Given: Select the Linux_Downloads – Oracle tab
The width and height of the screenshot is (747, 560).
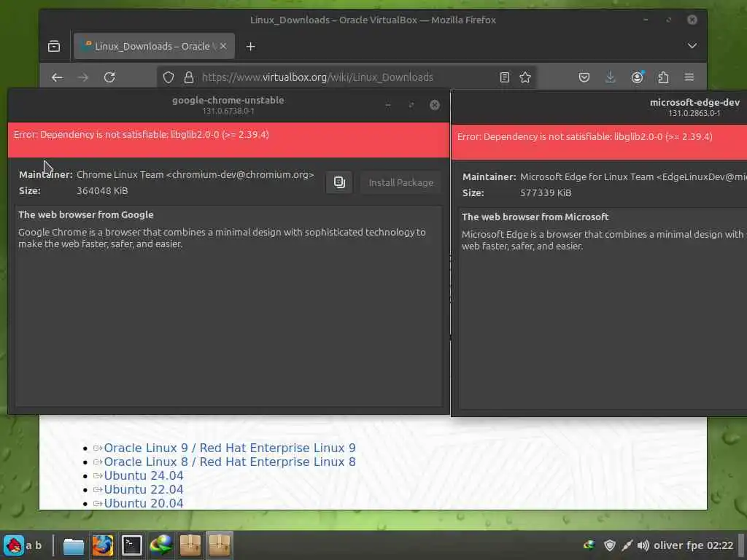Looking at the screenshot, I should [x=154, y=46].
